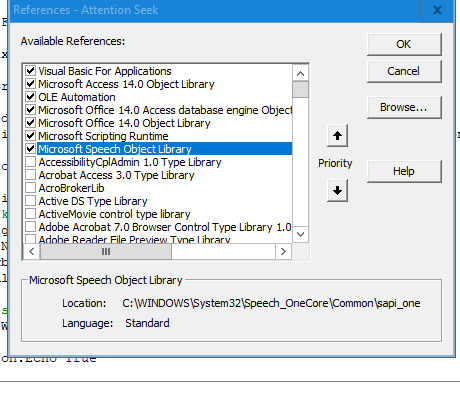This screenshot has height=393, width=460.
Task: Enable Active DS Type Library checkbox
Action: click(30, 201)
